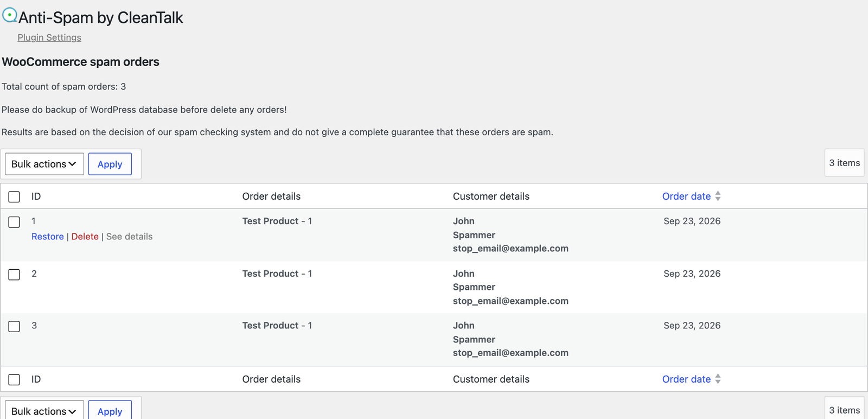
Task: Toggle the select-all checkbox in table footer
Action: (14, 379)
